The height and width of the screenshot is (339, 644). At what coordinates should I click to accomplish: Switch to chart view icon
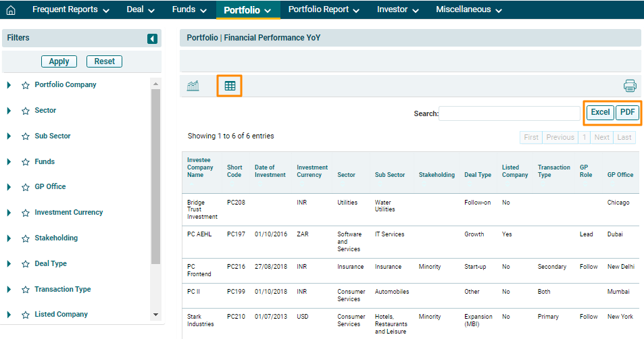(x=193, y=86)
